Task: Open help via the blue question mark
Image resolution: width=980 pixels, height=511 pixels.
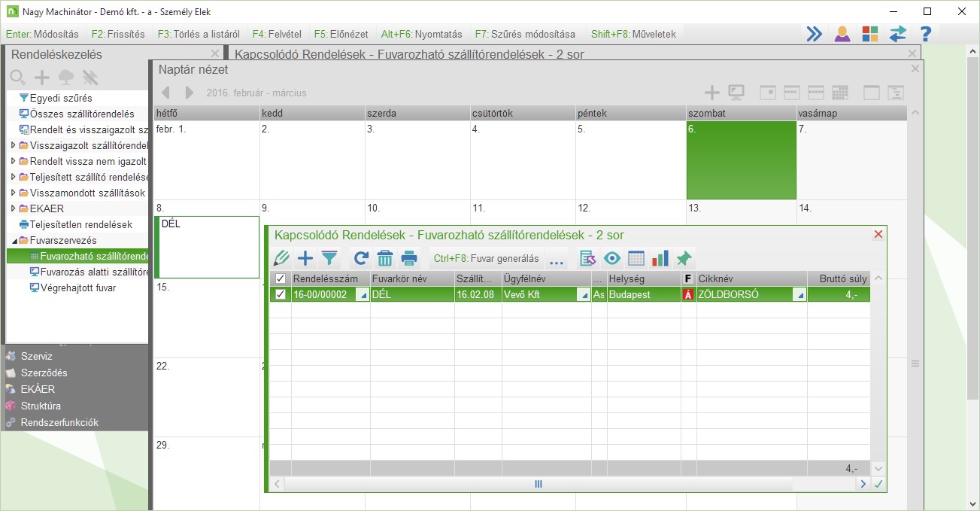Action: tap(926, 34)
